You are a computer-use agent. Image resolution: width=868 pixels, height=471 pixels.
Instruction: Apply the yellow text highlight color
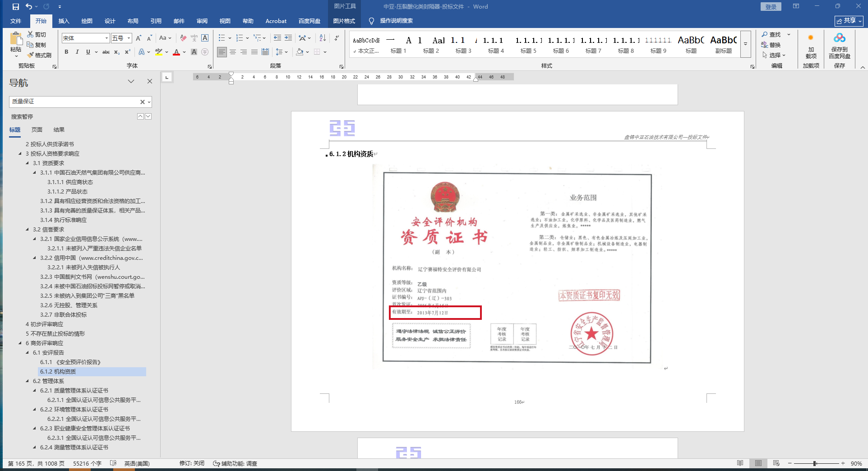pyautogui.click(x=159, y=52)
